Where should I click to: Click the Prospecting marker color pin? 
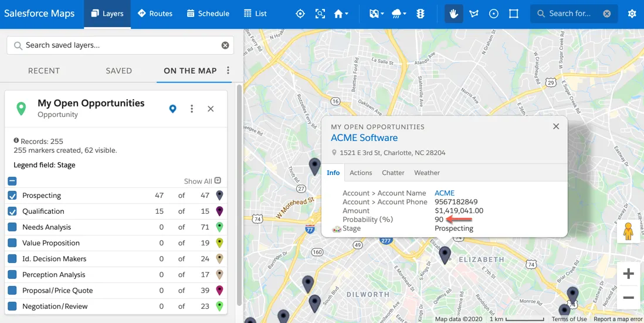(220, 195)
